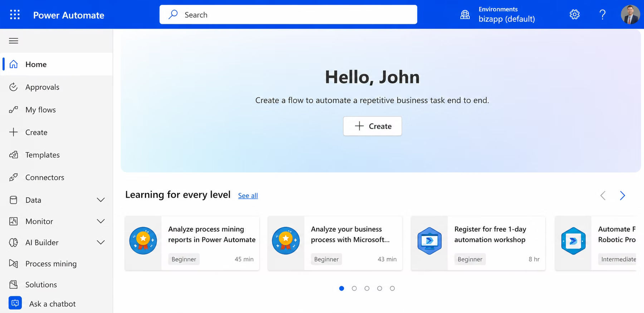Select the third carousel page dot
Screen dimensions: 644x313
[x=367, y=288]
